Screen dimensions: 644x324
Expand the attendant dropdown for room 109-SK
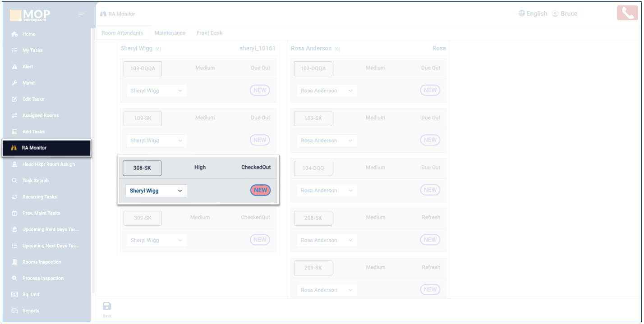point(156,141)
